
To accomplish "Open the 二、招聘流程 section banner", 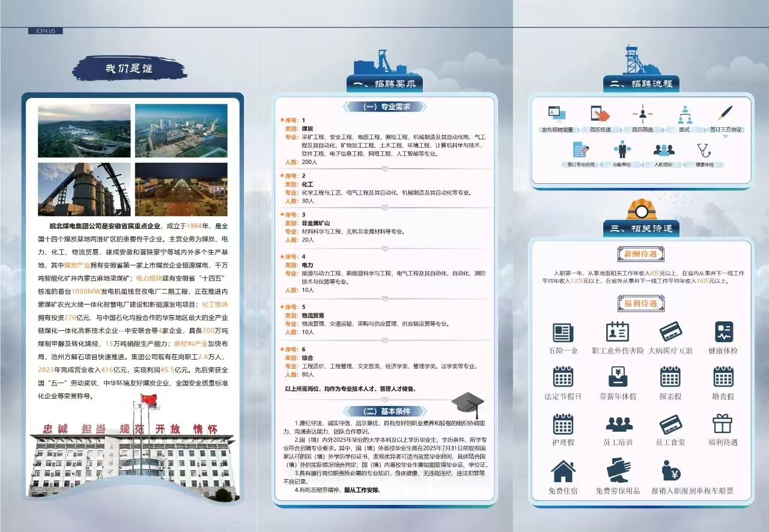I will point(642,84).
